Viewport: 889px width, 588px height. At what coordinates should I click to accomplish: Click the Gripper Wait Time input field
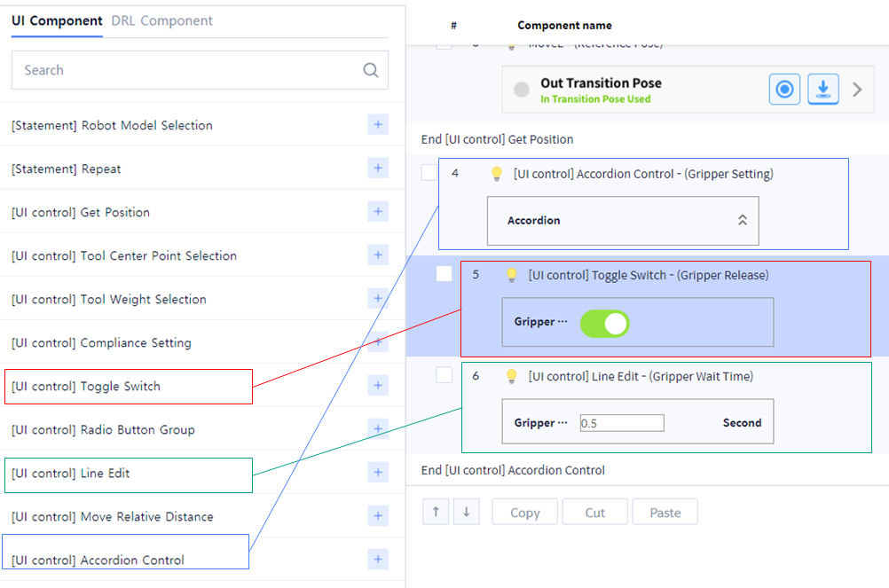[621, 423]
